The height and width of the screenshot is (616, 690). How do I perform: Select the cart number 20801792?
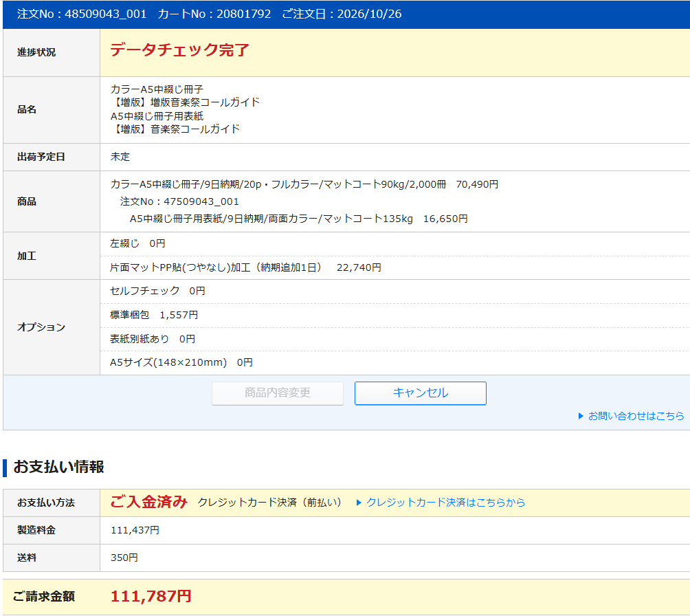click(244, 14)
